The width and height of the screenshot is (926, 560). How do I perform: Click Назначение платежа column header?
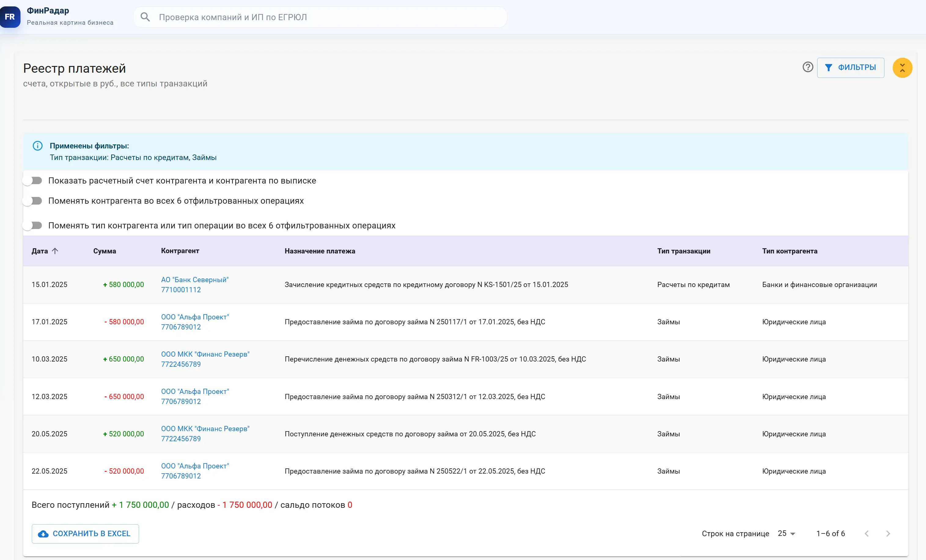coord(320,251)
